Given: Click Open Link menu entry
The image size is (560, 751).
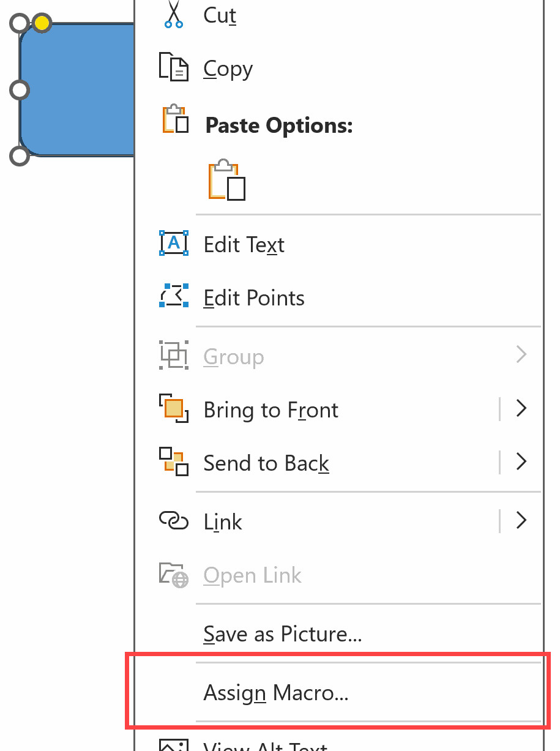Looking at the screenshot, I should tap(253, 575).
